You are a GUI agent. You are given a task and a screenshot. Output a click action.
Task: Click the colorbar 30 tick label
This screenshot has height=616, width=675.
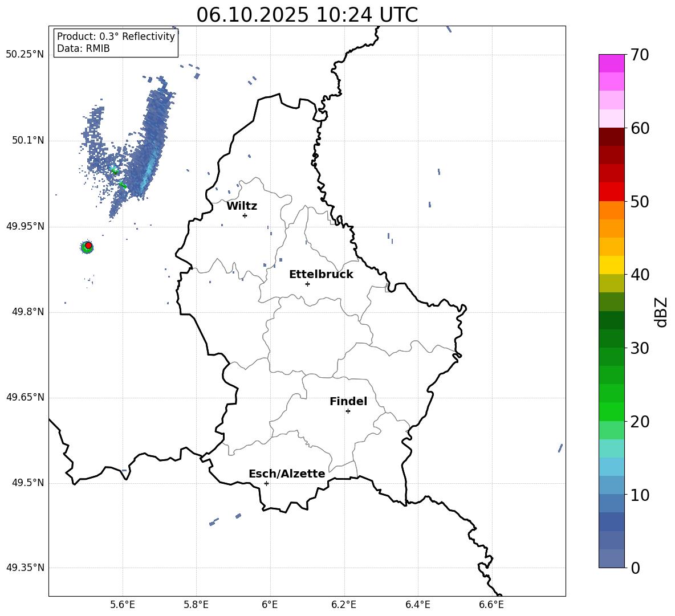pyautogui.click(x=640, y=348)
